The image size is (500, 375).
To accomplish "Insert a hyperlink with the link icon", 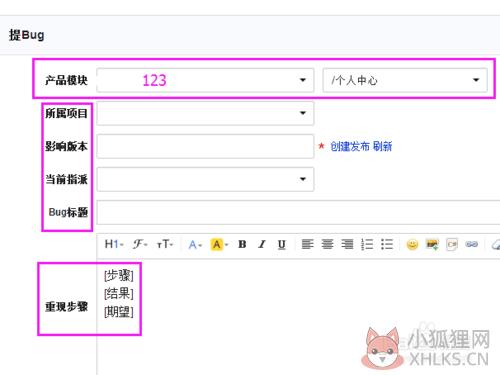I will (x=471, y=244).
